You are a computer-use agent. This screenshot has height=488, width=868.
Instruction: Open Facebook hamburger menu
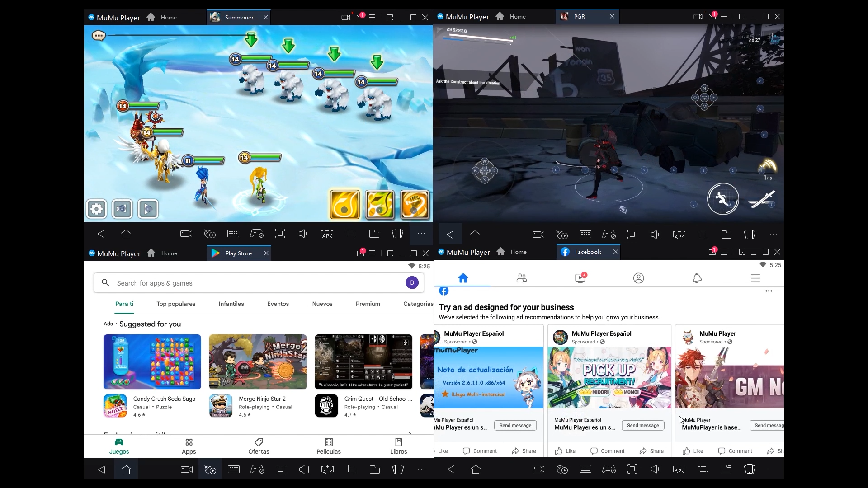point(755,278)
